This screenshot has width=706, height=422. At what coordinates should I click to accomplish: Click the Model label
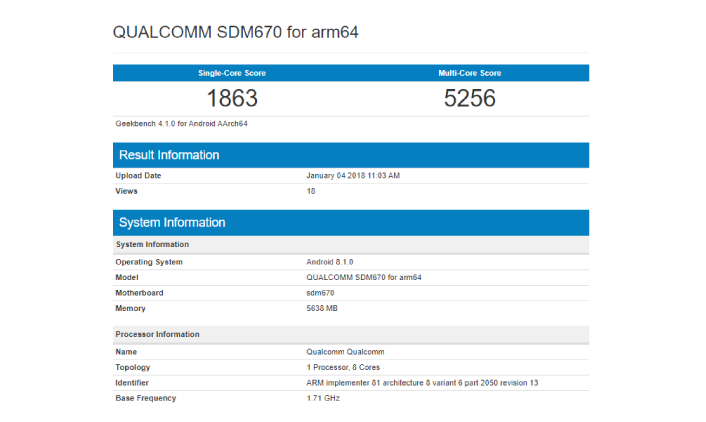(x=127, y=277)
